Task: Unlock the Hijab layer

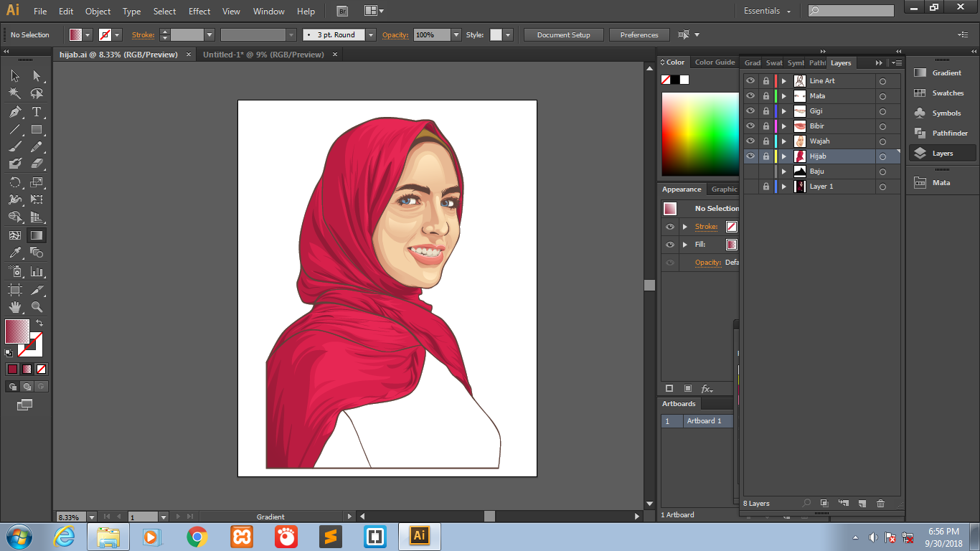Action: pyautogui.click(x=765, y=156)
